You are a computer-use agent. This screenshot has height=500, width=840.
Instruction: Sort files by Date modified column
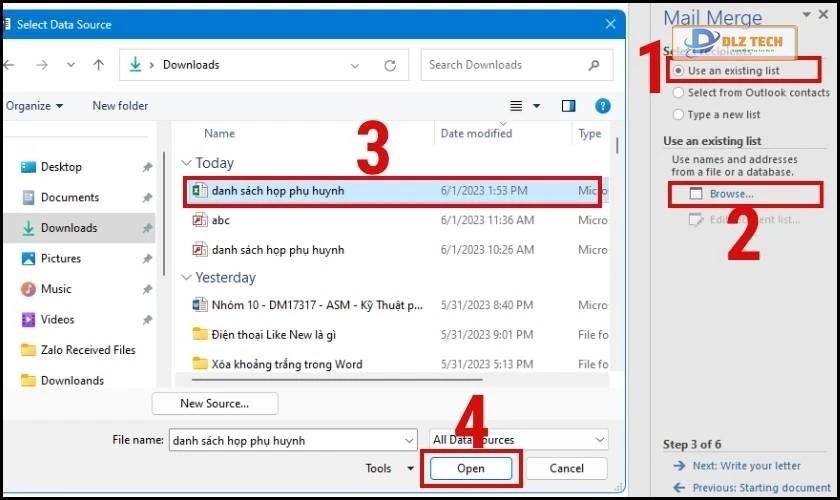[x=476, y=133]
